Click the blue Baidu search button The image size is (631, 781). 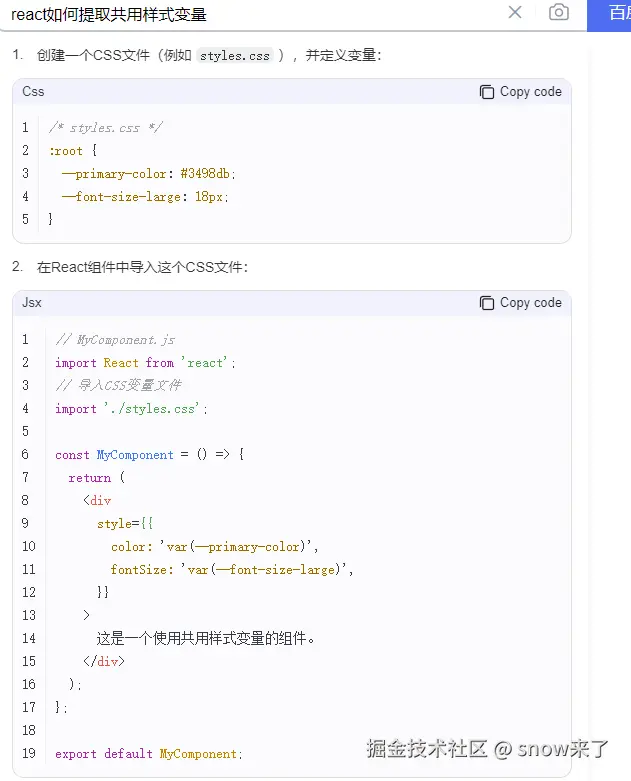[609, 15]
